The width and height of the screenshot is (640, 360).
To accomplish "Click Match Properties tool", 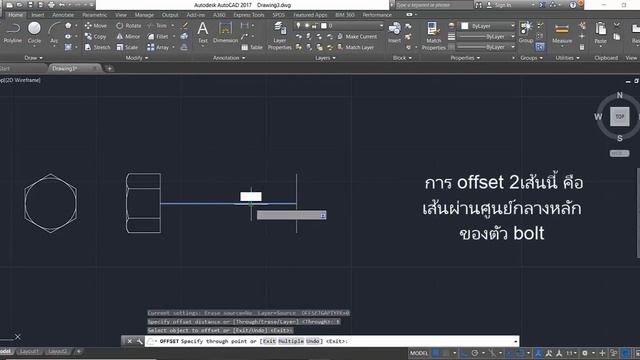I will coord(433,36).
